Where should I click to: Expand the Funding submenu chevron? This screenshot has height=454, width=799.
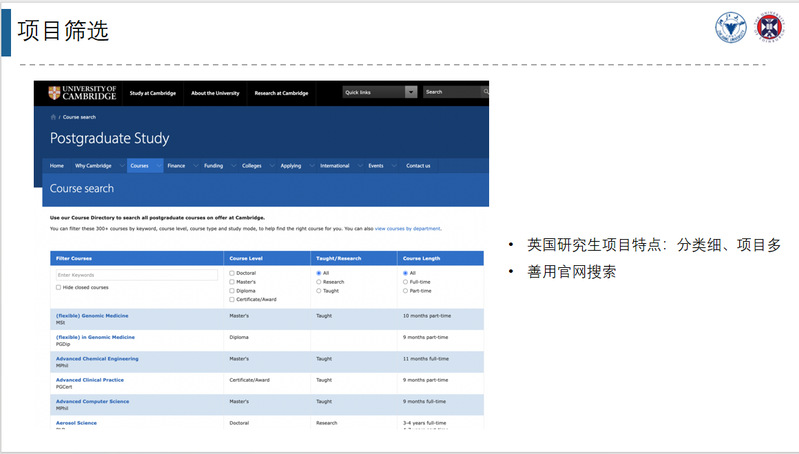click(233, 166)
